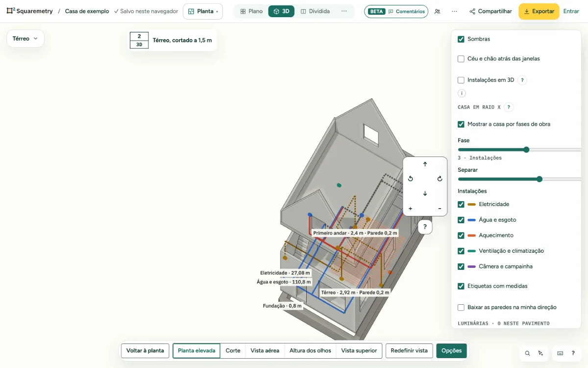Click the Eletricidade brown color swatch
The image size is (588, 368).
point(472,204)
